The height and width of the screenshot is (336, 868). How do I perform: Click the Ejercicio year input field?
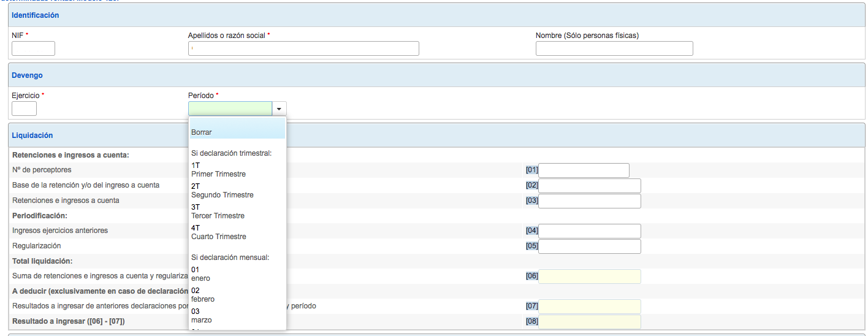[24, 109]
